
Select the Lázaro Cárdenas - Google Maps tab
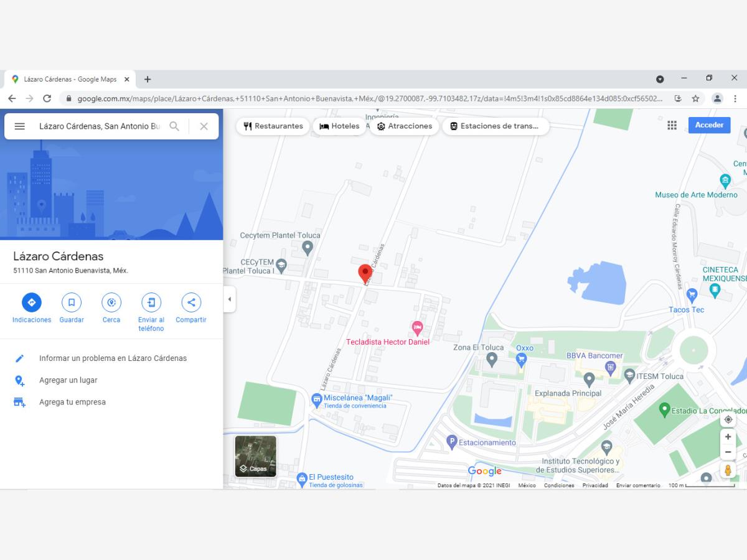(70, 79)
